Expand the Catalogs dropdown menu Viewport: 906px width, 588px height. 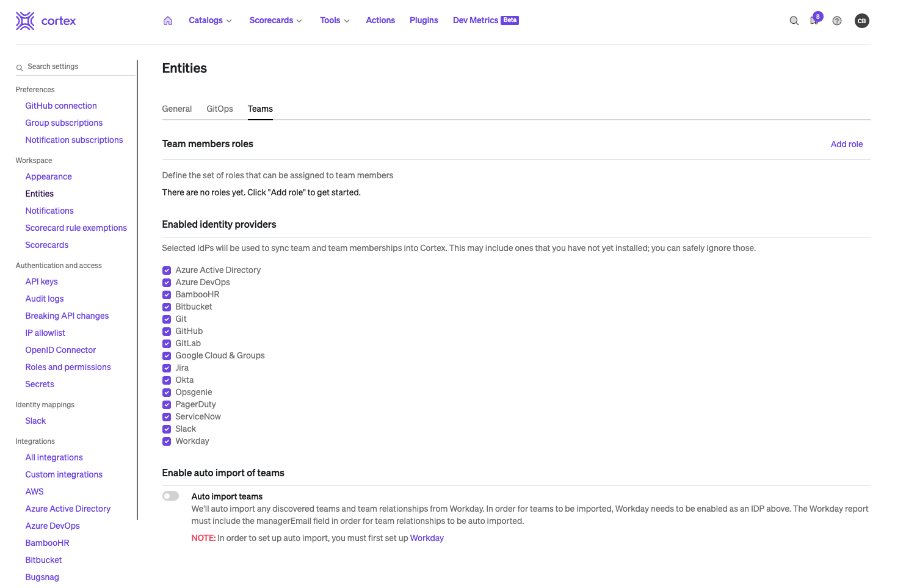pos(210,21)
